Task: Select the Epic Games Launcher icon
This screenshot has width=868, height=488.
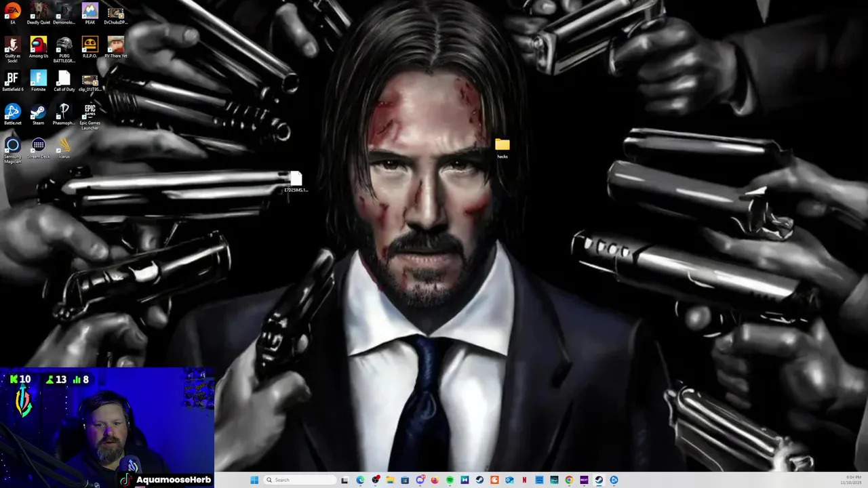Action: point(90,117)
